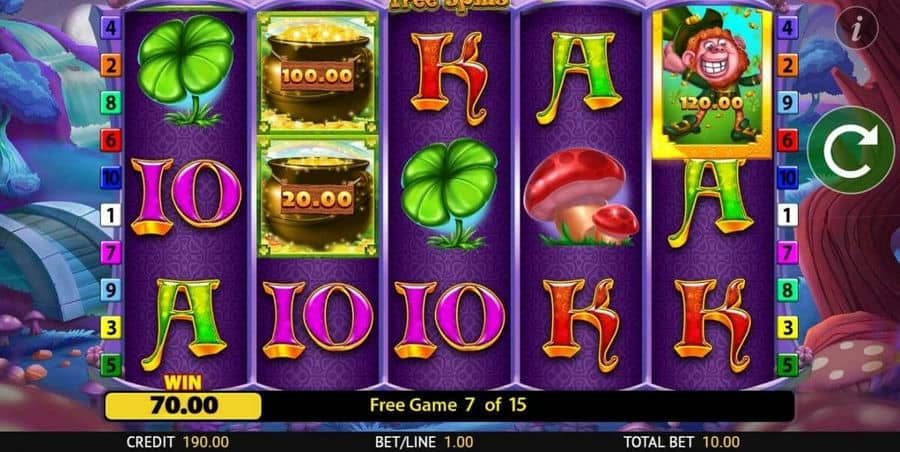The width and height of the screenshot is (900, 452).
Task: Select the pot of gold 100.00 symbol
Action: [x=317, y=73]
